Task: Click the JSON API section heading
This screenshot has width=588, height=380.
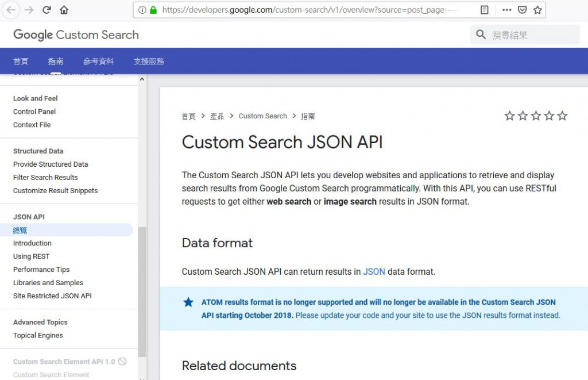Action: [x=29, y=217]
